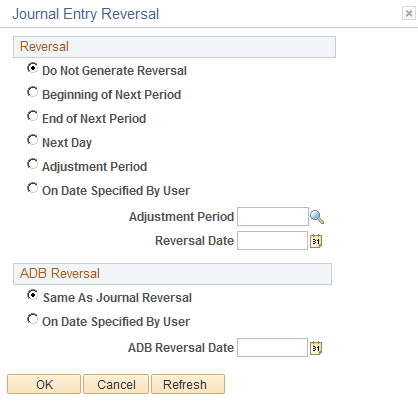Choose Beginning of Next Period radio

(32, 92)
